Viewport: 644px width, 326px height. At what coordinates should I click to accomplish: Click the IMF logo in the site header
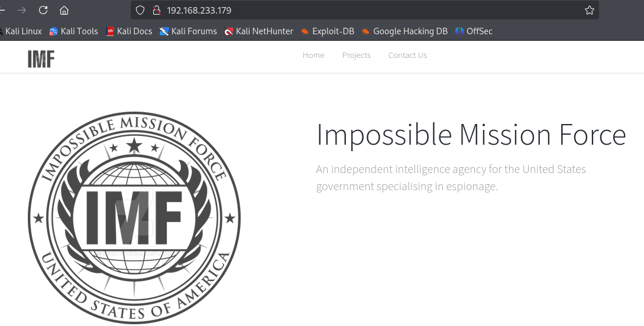(x=41, y=58)
